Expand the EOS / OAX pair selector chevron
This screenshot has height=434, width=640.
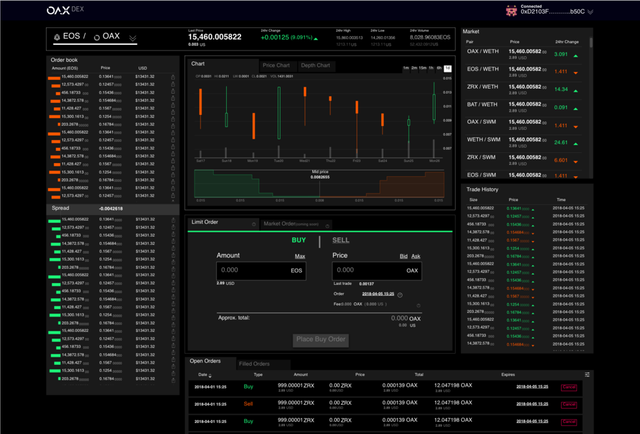[133, 38]
